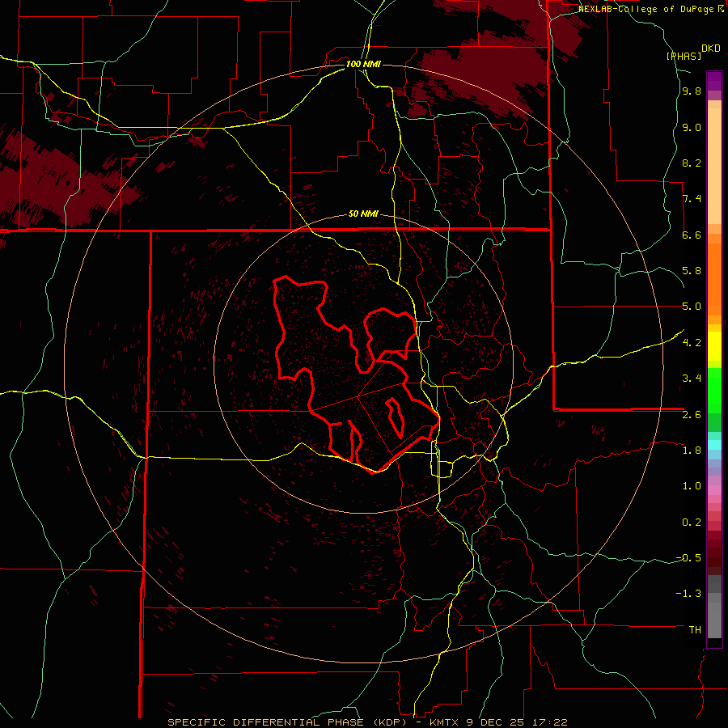Select the 3.4 scale value
This screenshot has width=728, height=728.
pos(692,379)
